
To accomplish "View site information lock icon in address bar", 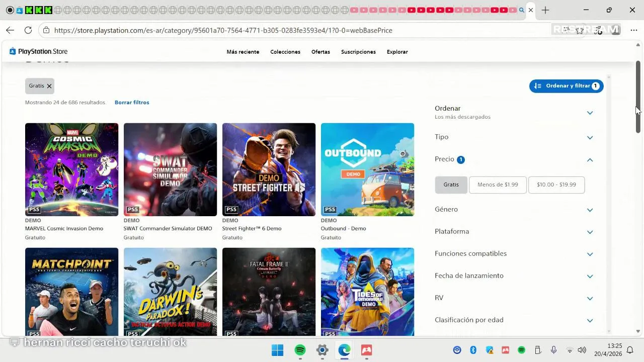I will [46, 30].
